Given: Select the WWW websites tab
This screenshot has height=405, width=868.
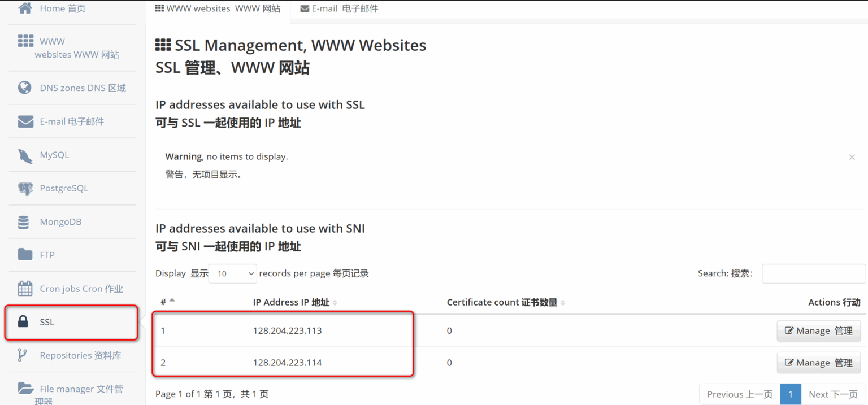Looking at the screenshot, I should 218,8.
